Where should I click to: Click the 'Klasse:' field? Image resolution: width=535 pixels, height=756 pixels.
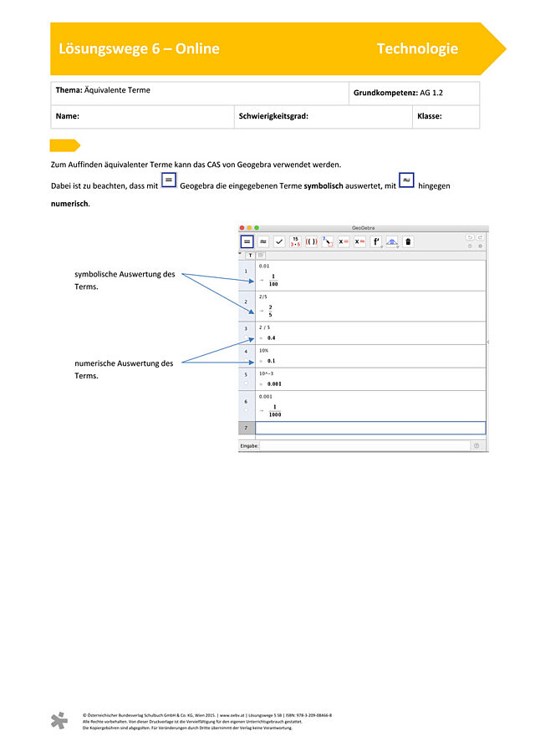pyautogui.click(x=446, y=117)
